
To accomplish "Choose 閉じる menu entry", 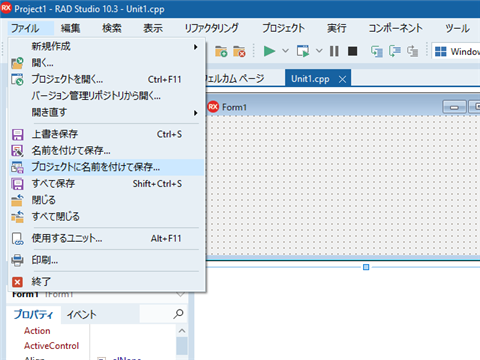I will pos(106,200).
